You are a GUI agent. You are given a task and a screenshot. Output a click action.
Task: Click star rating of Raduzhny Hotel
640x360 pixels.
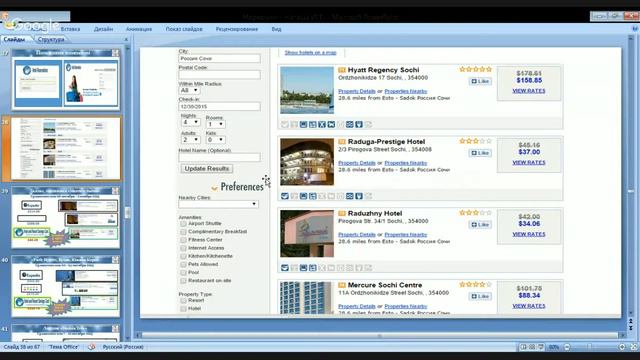click(476, 213)
